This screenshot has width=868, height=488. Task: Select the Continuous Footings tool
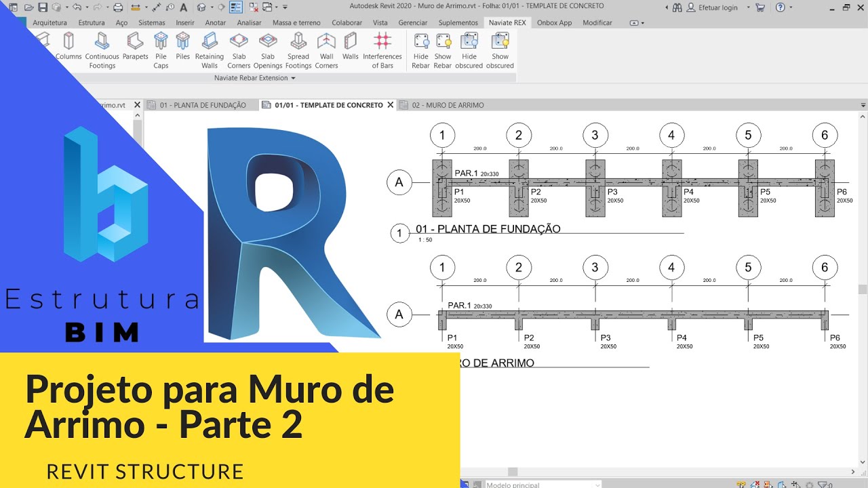[102, 51]
